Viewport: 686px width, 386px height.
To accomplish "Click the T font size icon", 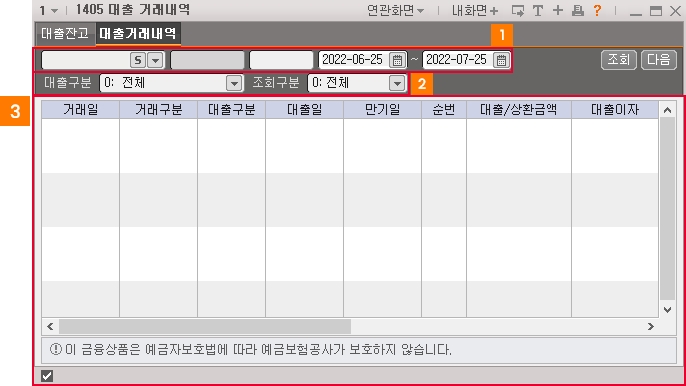I will click(x=538, y=11).
